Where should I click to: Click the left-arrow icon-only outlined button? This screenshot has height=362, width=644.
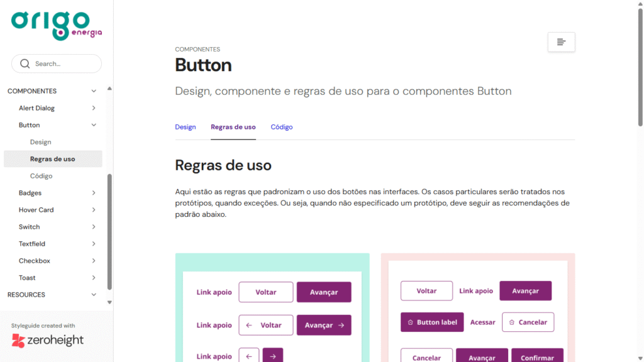pyautogui.click(x=248, y=356)
